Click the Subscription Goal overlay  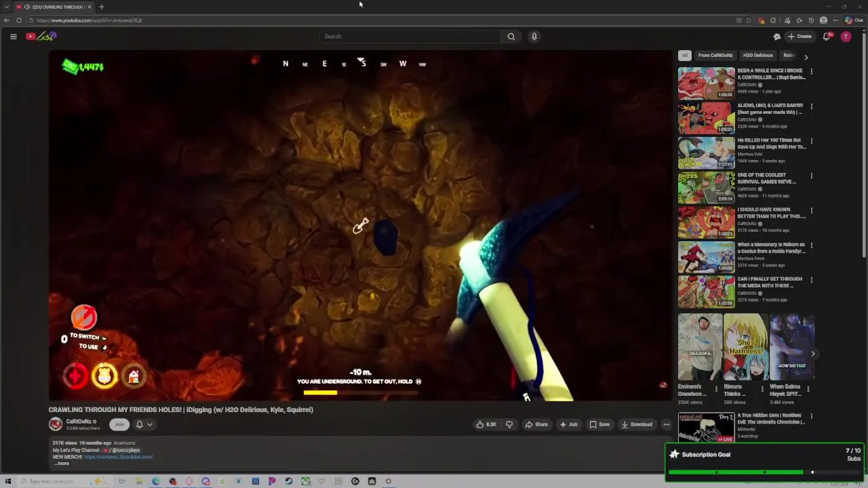point(766,462)
